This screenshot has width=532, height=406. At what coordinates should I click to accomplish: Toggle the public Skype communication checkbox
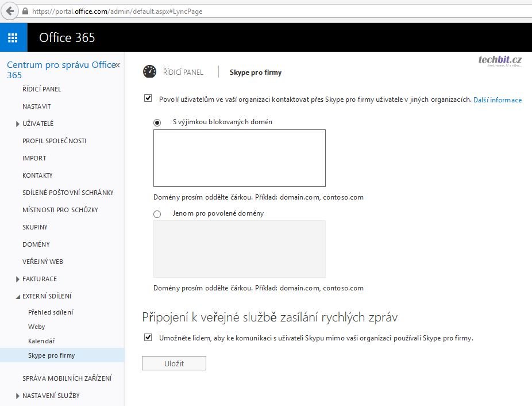148,338
